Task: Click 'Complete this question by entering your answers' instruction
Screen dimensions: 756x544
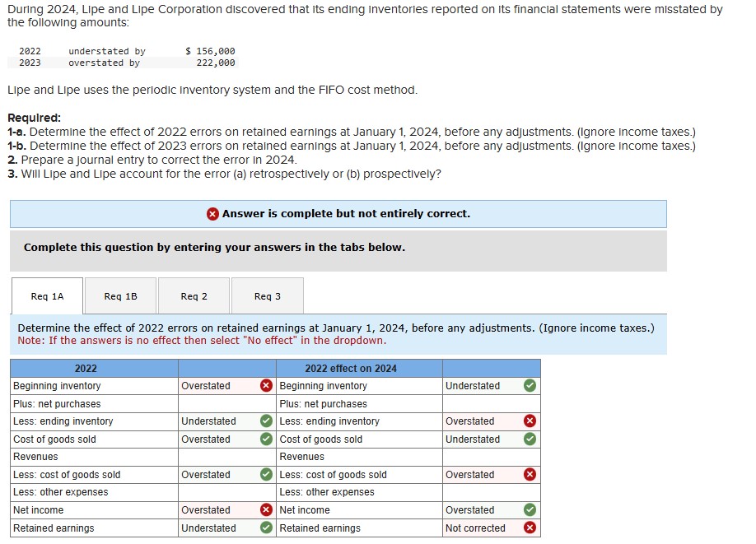Action: click(x=215, y=247)
